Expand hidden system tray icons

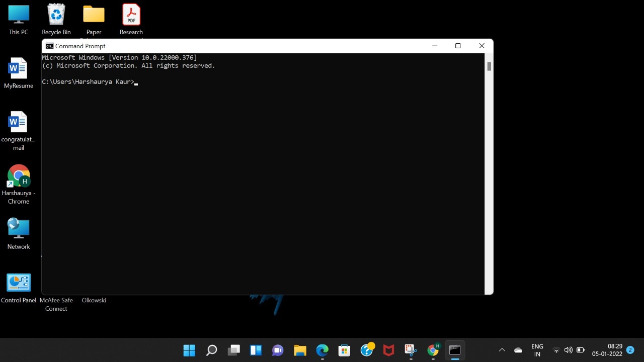[502, 350]
